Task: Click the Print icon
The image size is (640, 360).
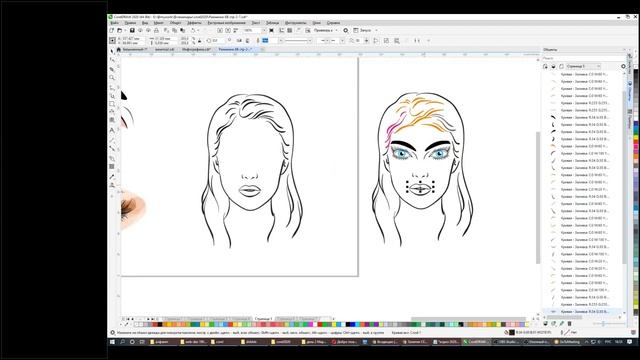Action: (156, 30)
